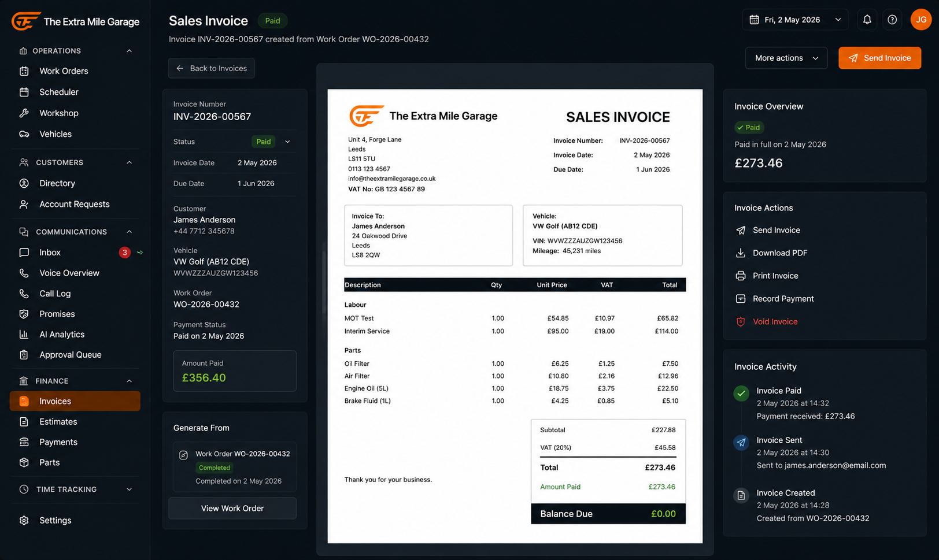939x560 pixels.
Task: Click the Balance Due £0.00 row
Action: coord(608,514)
